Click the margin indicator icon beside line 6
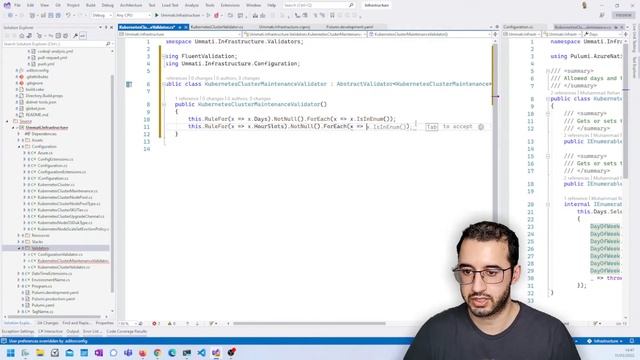Screen dimensions: 640x360 (x=129, y=84)
